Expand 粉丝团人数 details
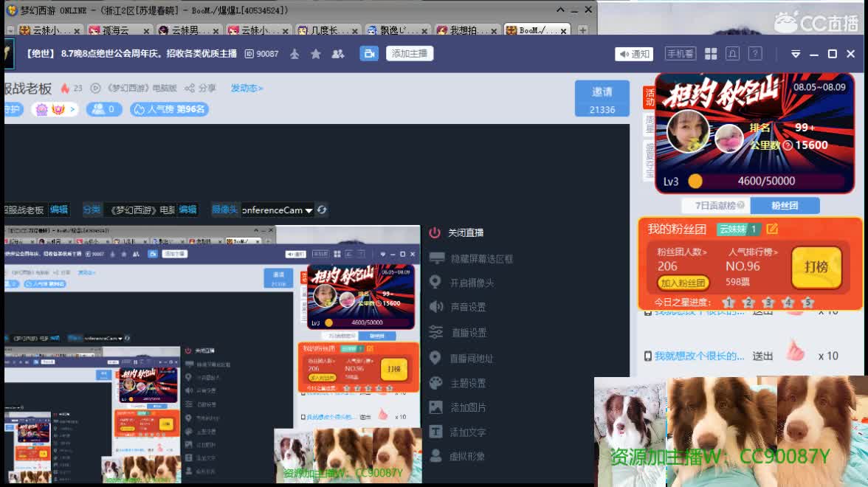This screenshot has height=487, width=868. point(682,252)
